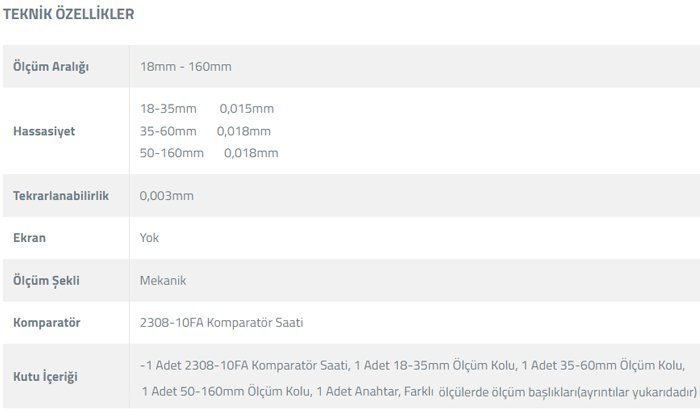Select the Kutu İçeriği row label
The image size is (700, 416).
45,376
